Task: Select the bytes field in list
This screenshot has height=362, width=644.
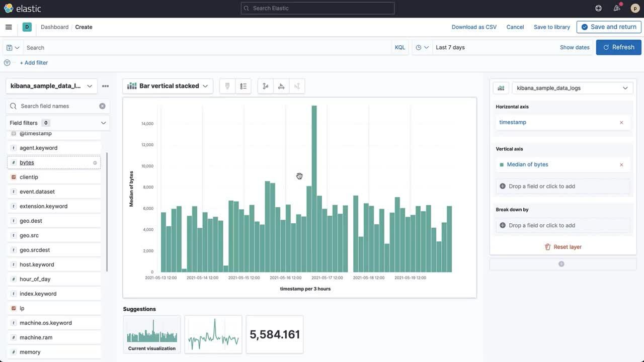Action: [27, 162]
